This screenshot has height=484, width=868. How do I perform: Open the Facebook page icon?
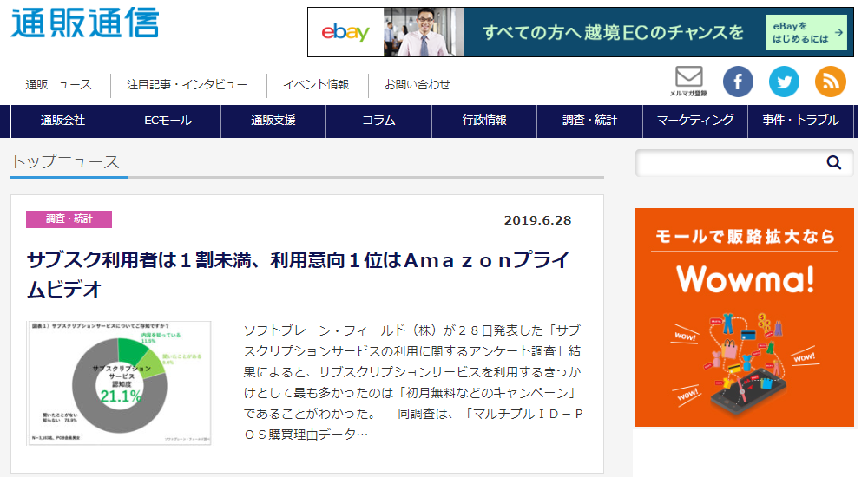click(738, 82)
